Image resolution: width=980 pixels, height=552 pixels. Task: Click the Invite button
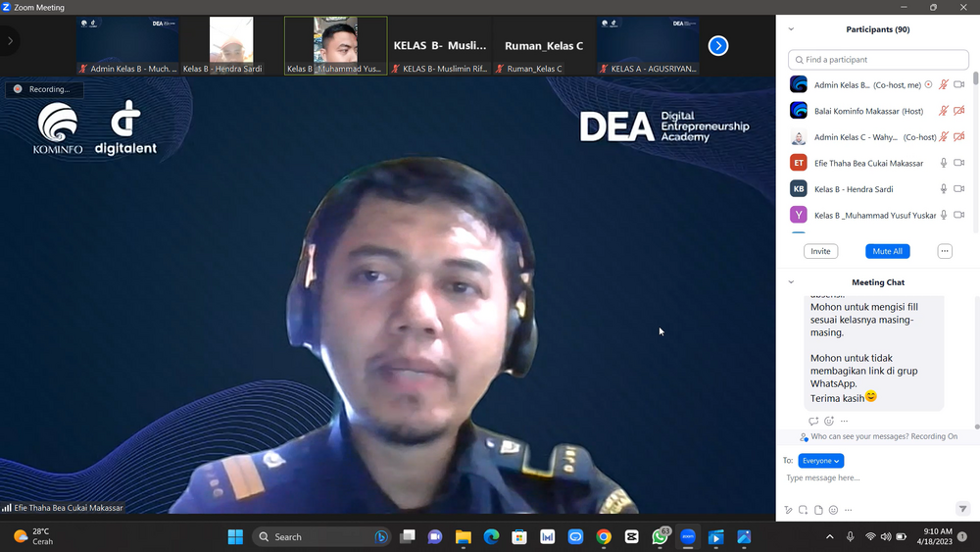click(820, 252)
